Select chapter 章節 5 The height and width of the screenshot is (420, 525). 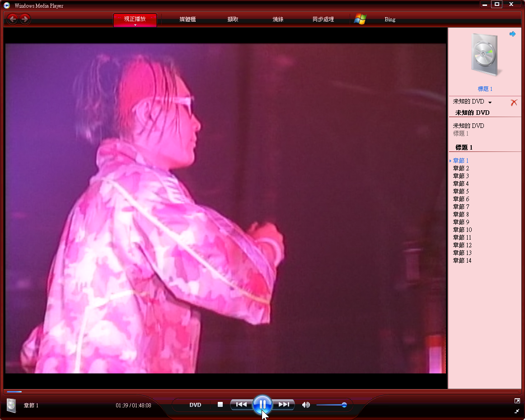coord(461,191)
